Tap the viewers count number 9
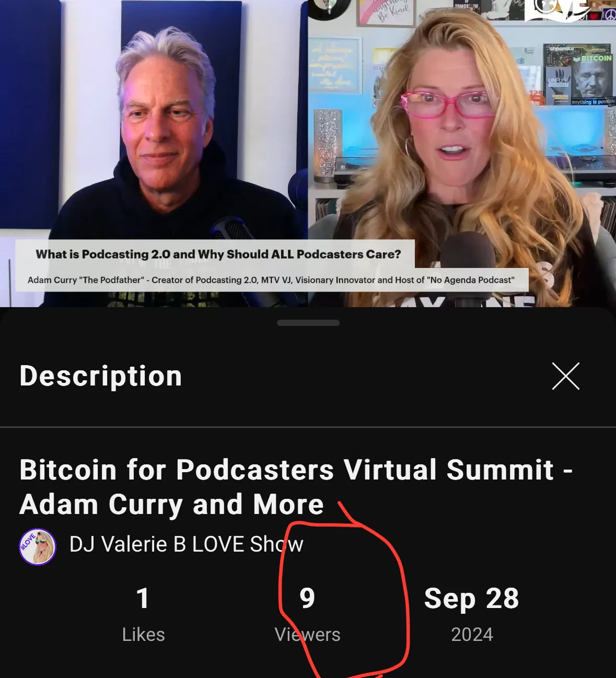616x678 pixels. pos(307,598)
